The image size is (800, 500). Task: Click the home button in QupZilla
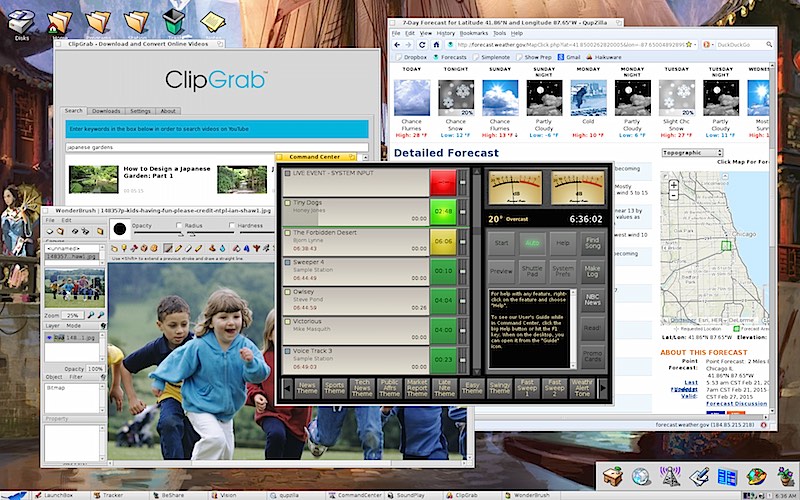[436, 45]
